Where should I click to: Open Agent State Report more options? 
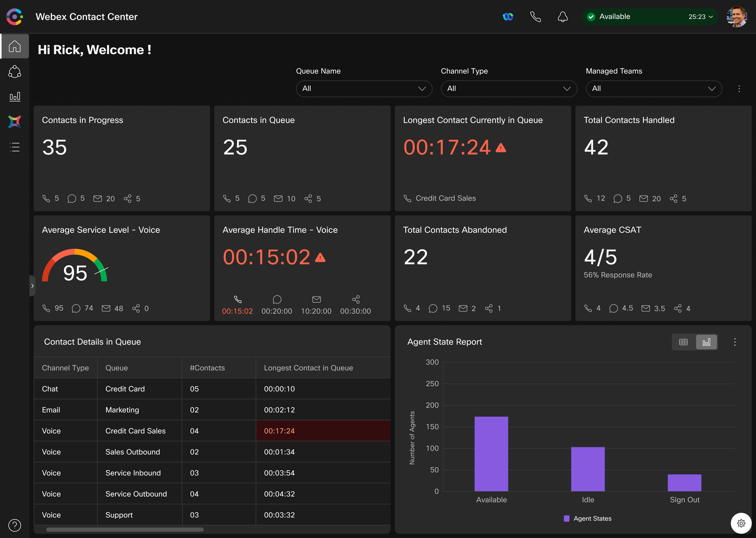(x=735, y=342)
